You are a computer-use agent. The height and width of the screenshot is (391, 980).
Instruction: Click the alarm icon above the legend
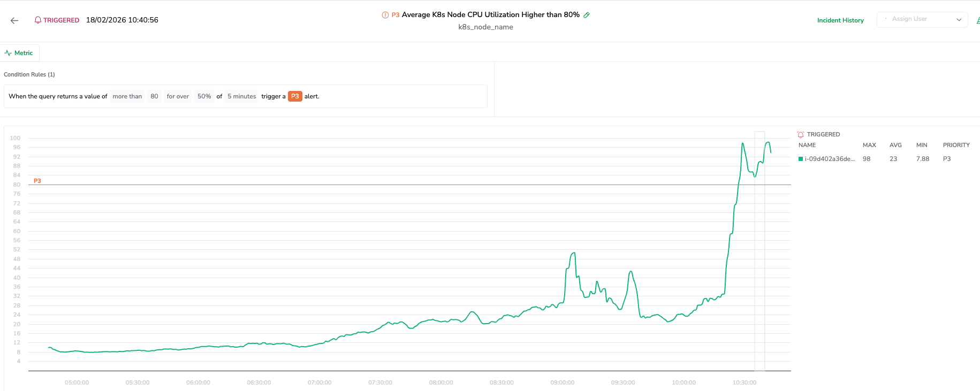click(x=801, y=135)
